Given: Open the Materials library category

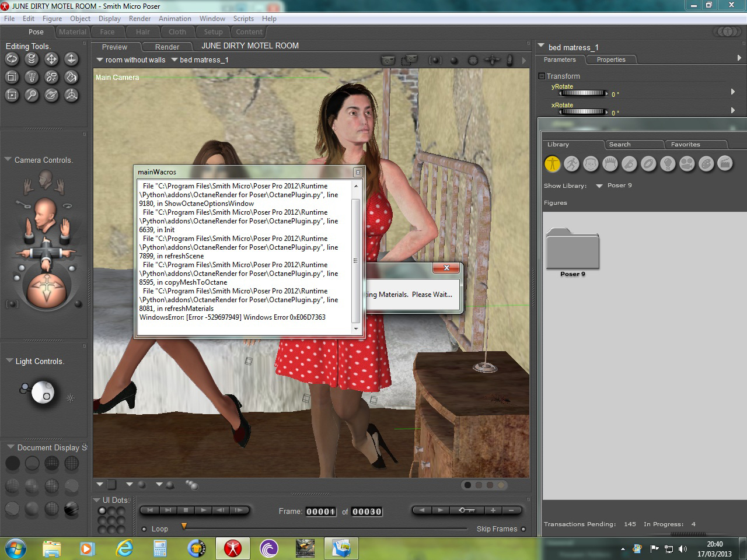Looking at the screenshot, I should point(706,164).
